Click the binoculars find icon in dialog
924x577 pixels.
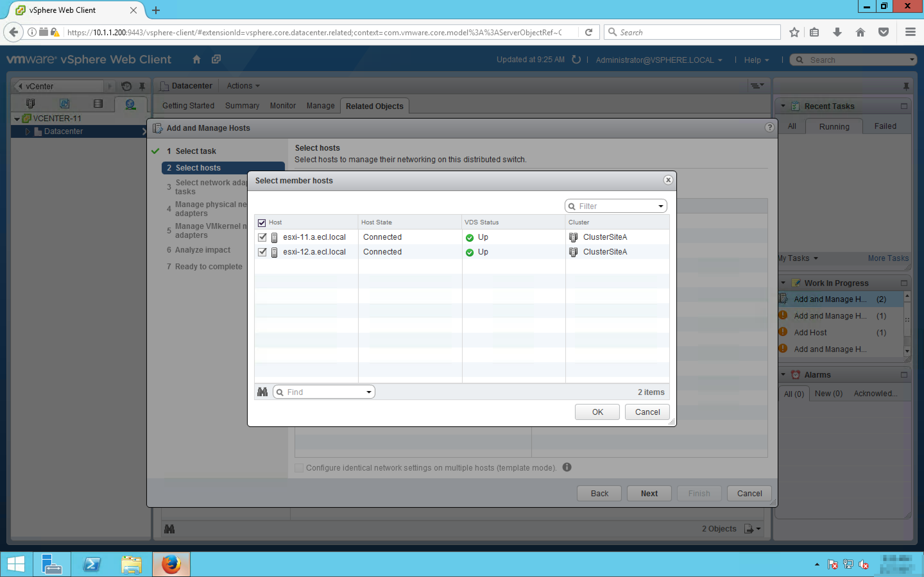pyautogui.click(x=262, y=392)
